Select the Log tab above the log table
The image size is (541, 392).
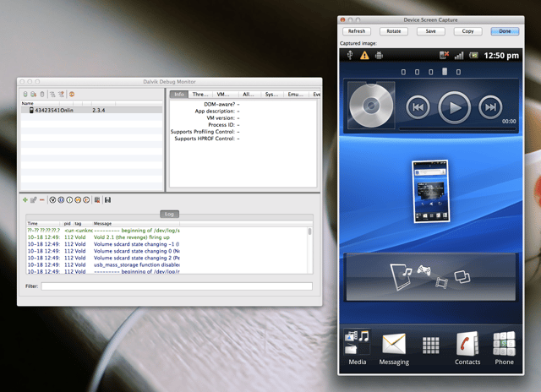click(169, 214)
